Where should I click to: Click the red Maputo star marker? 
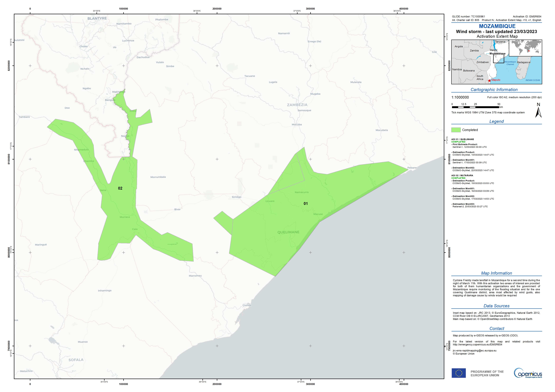489,81
